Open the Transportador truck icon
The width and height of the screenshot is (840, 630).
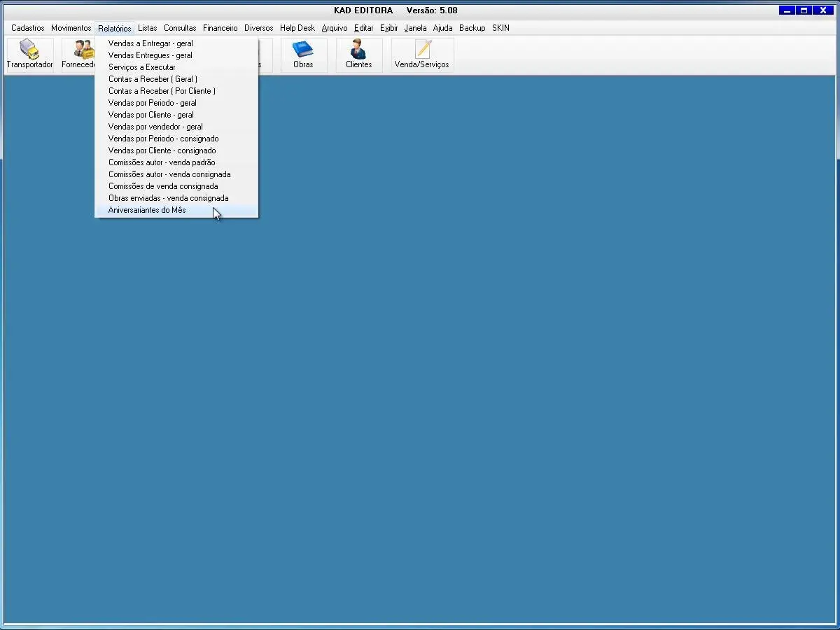(29, 50)
